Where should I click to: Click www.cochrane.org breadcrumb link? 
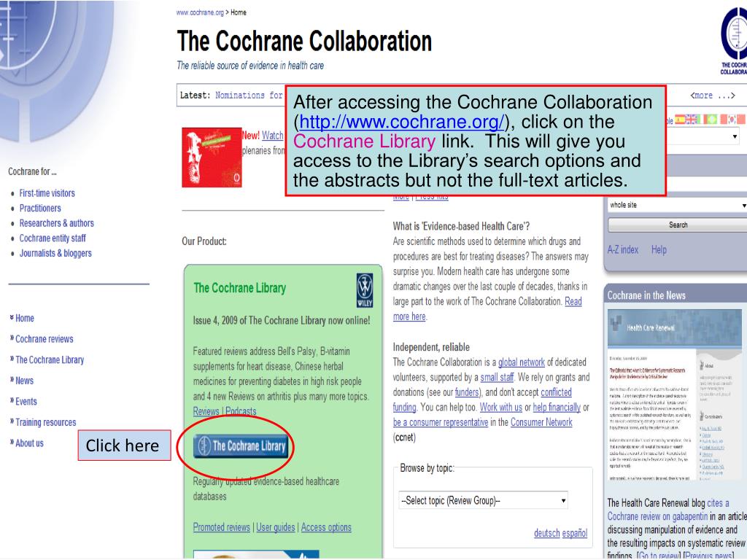pyautogui.click(x=200, y=12)
